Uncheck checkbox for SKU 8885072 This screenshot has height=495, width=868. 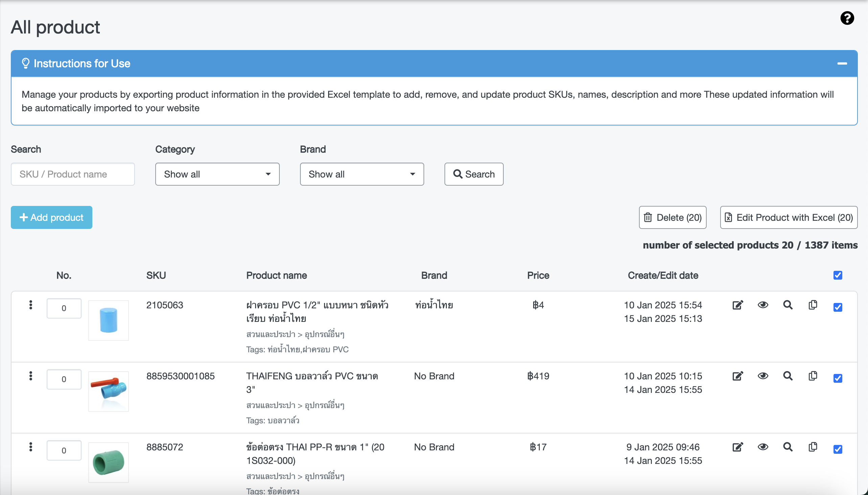838,449
